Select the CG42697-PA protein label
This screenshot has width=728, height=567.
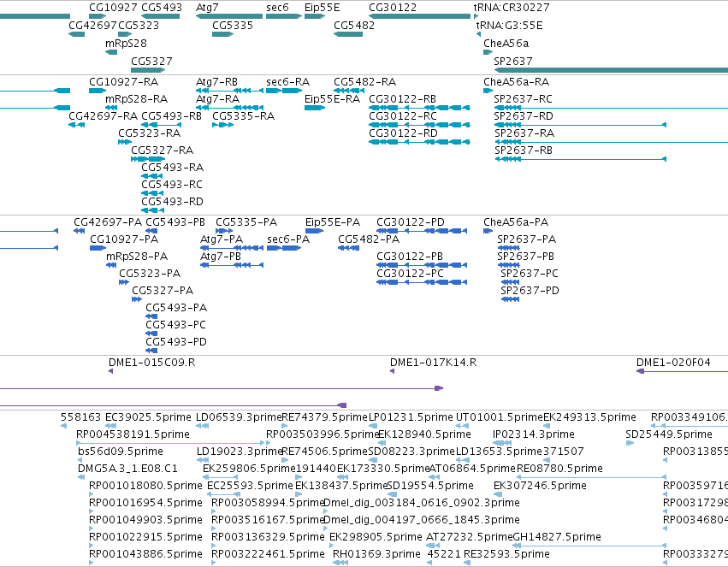coord(108,222)
